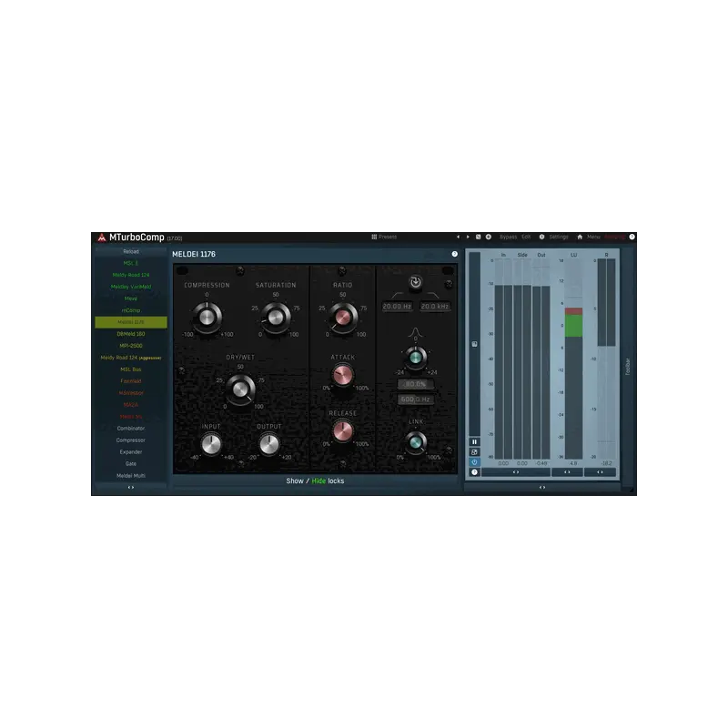The image size is (728, 728).
Task: Click the high-cut filter shape icon
Action: 433,295
